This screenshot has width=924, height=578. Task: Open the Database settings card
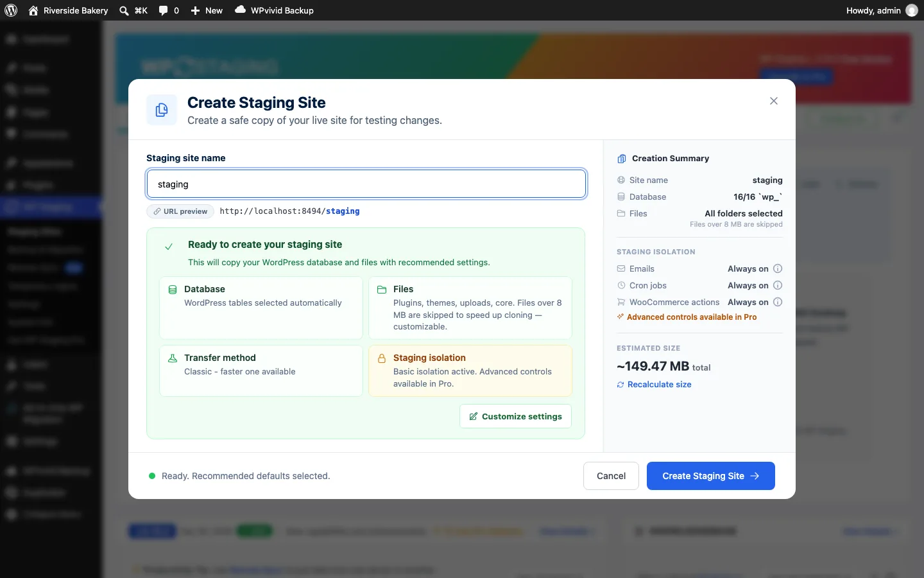(261, 308)
